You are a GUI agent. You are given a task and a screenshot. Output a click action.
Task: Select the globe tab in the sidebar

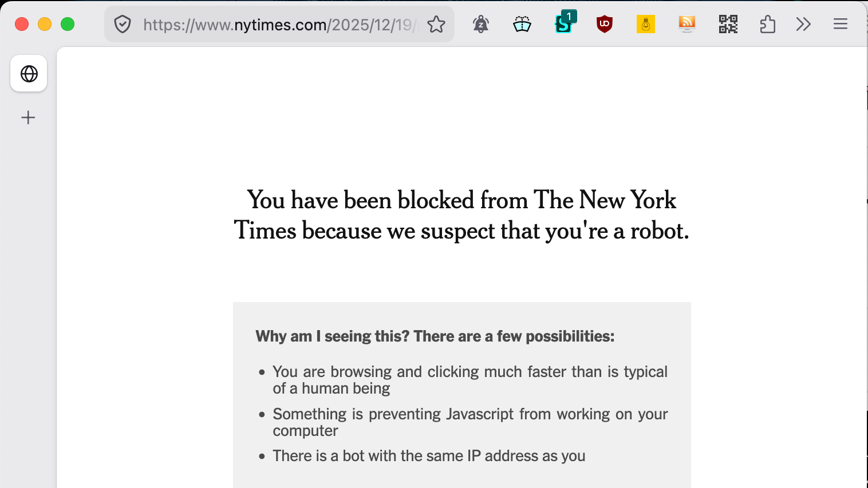pyautogui.click(x=29, y=74)
